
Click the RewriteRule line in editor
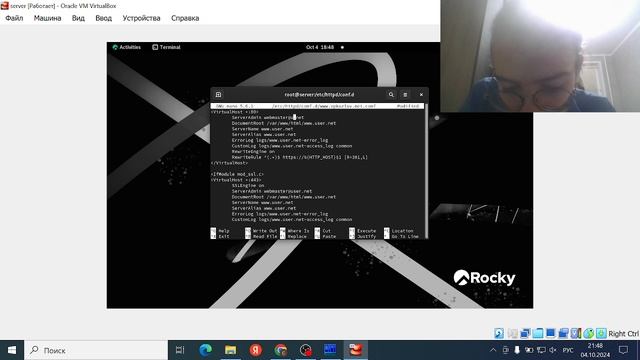coord(300,157)
